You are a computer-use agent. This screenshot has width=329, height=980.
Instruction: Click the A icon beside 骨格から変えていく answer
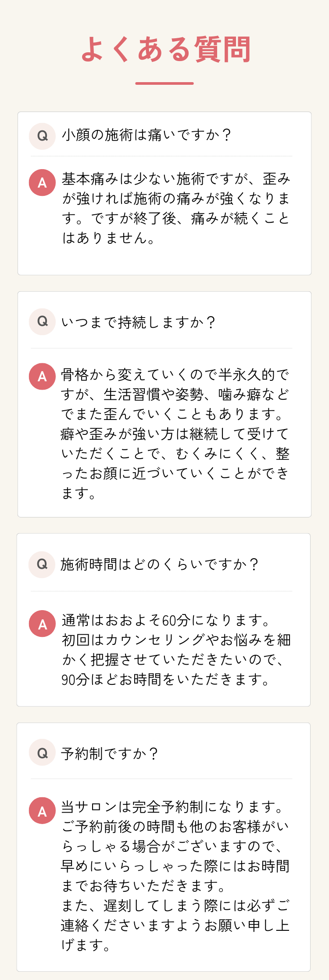(x=42, y=376)
